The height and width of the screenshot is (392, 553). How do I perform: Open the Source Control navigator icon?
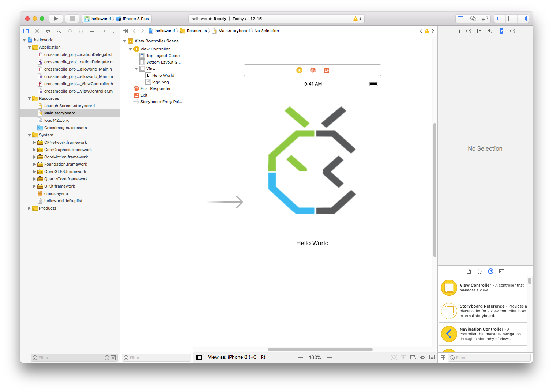click(x=37, y=31)
